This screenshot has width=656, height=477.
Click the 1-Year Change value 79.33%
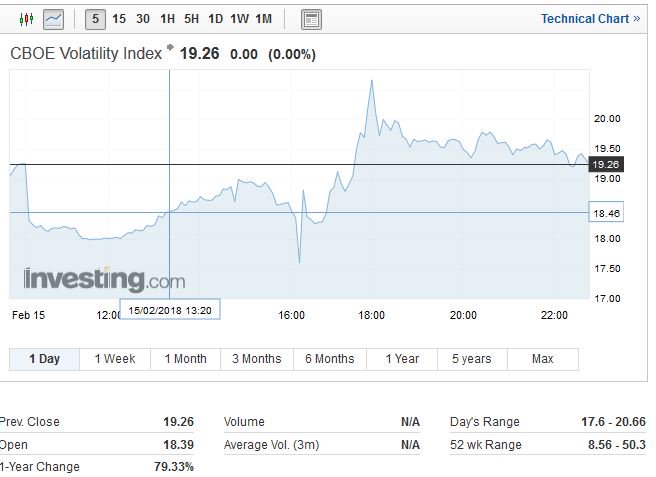coord(174,467)
